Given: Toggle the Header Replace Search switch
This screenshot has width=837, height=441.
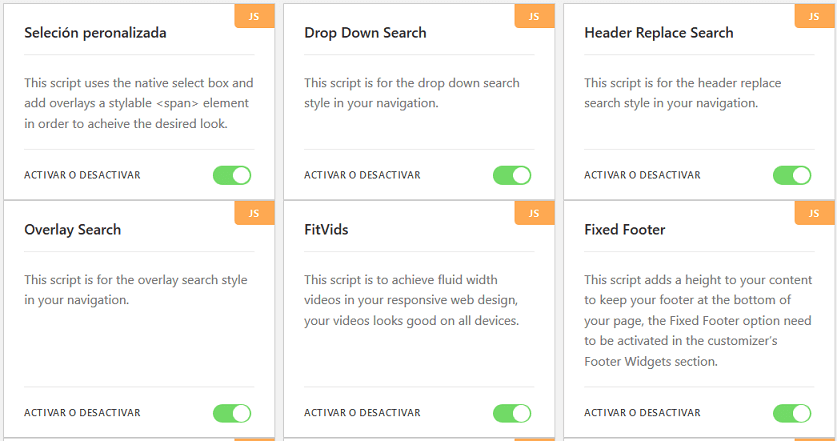Looking at the screenshot, I should click(x=792, y=175).
